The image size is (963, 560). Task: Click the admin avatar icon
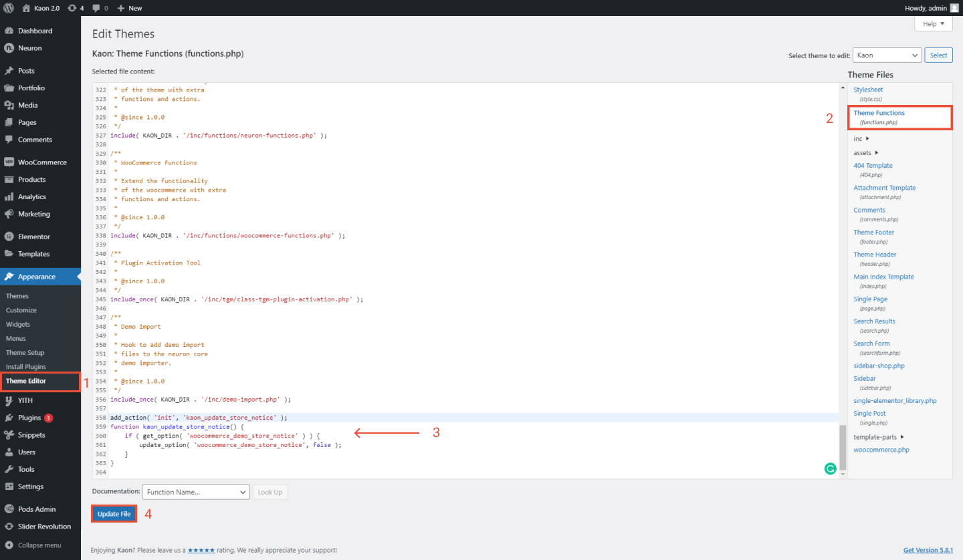click(x=954, y=8)
